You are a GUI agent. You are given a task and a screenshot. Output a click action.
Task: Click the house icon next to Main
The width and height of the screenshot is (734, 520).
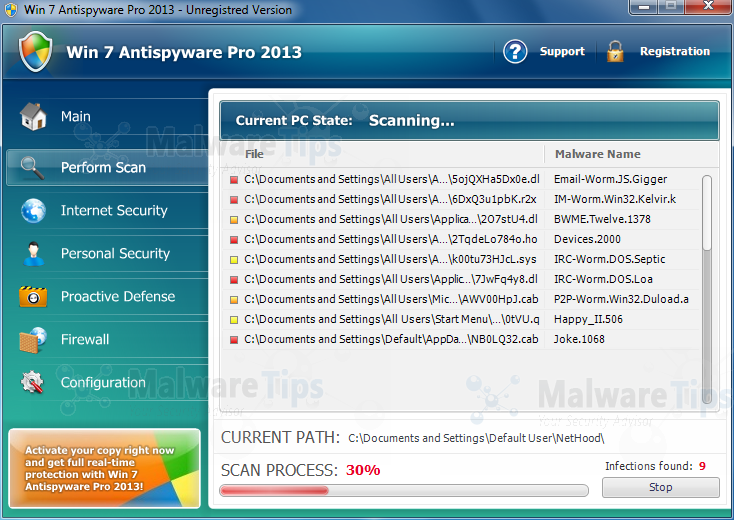[33, 117]
